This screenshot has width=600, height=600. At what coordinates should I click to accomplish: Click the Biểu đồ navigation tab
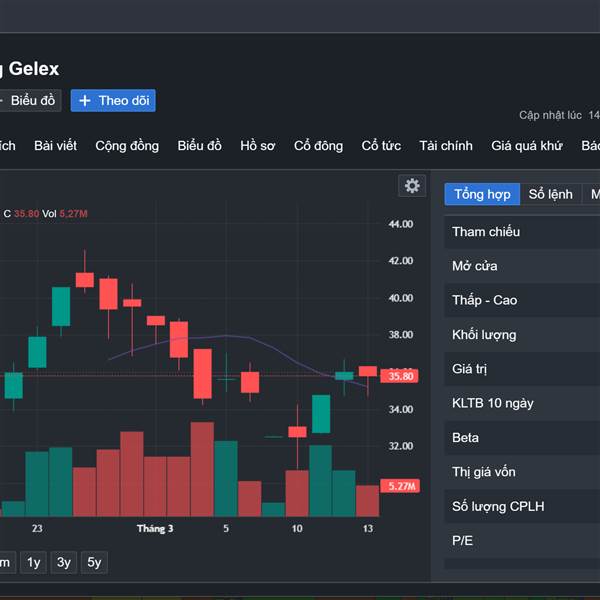coord(199,146)
